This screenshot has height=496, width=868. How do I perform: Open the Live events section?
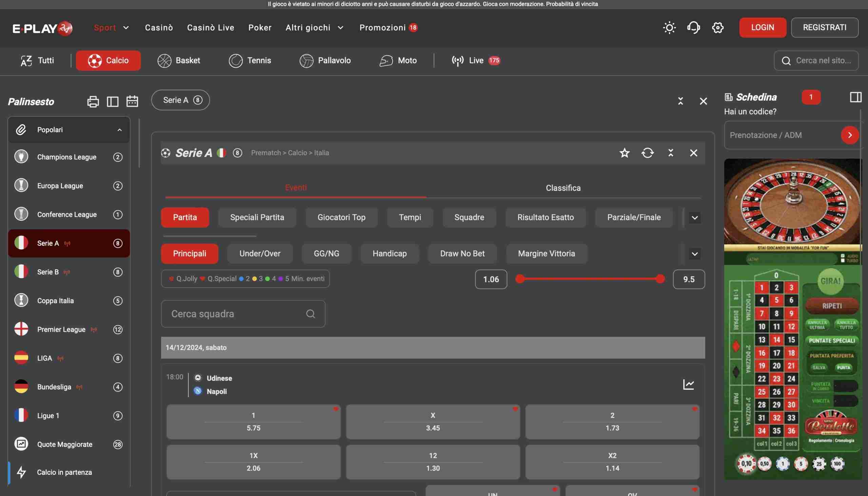[x=476, y=61]
